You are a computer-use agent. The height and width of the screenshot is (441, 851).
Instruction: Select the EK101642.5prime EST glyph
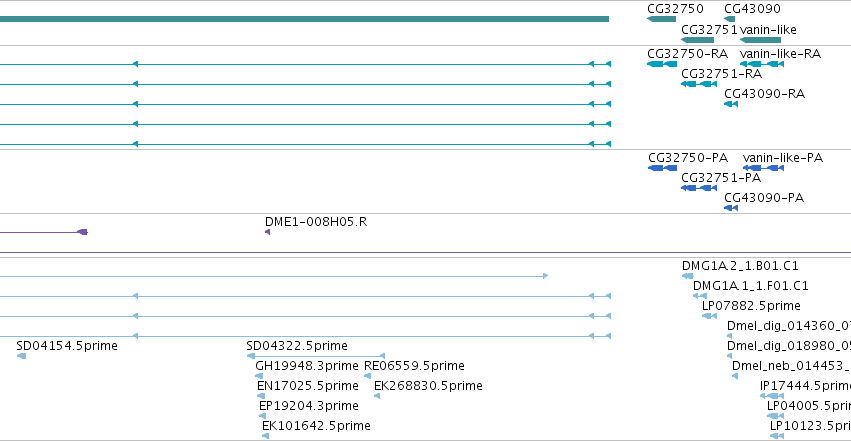[265, 436]
